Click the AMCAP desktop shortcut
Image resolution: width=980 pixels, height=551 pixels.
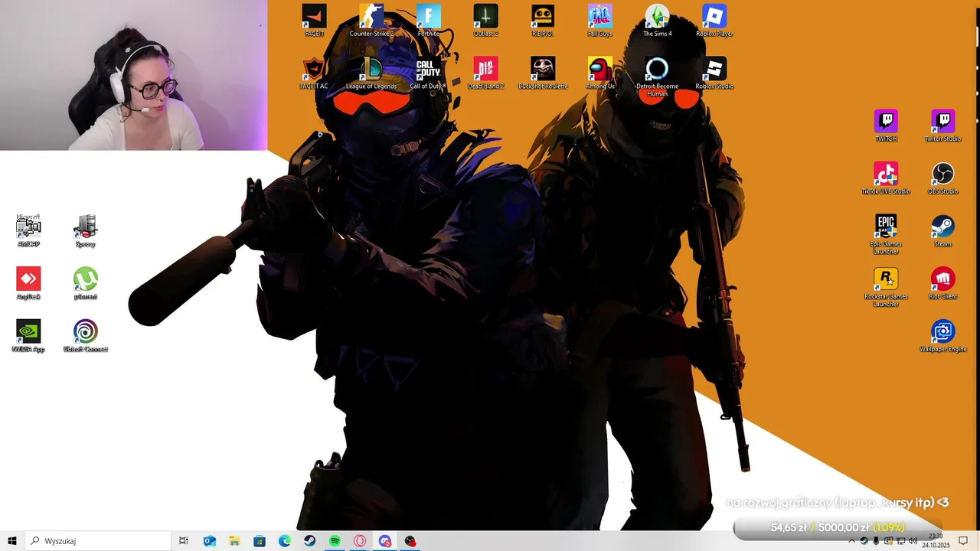tap(28, 231)
